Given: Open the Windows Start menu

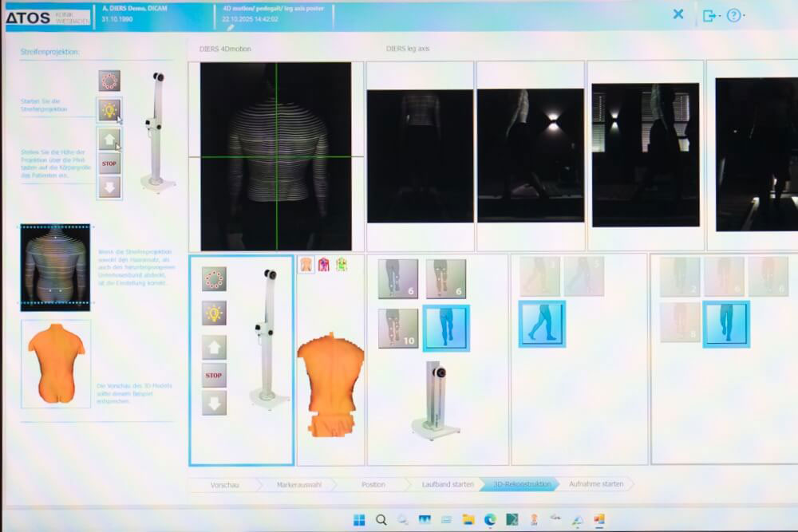Looking at the screenshot, I should point(359,520).
